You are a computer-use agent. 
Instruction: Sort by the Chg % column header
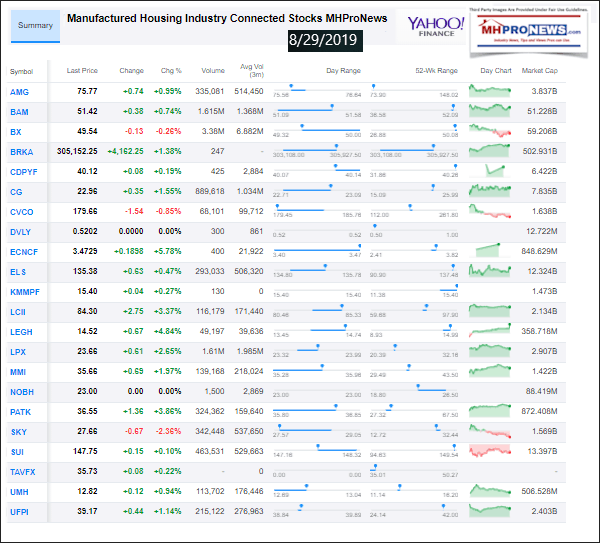tap(171, 70)
